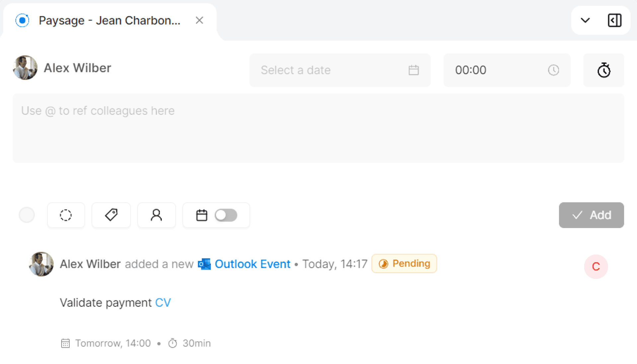Enable the calendar event toggle switch
This screenshot has height=364, width=637.
coord(226,215)
